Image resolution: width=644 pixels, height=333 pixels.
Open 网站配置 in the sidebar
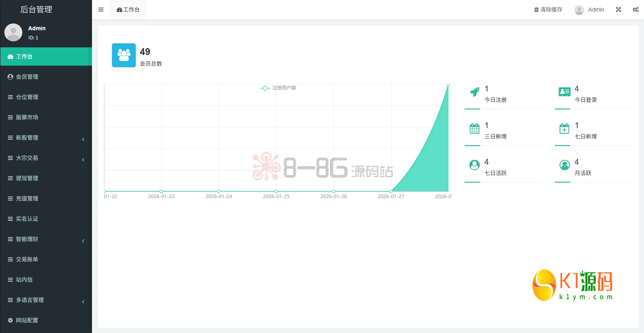tap(46, 320)
